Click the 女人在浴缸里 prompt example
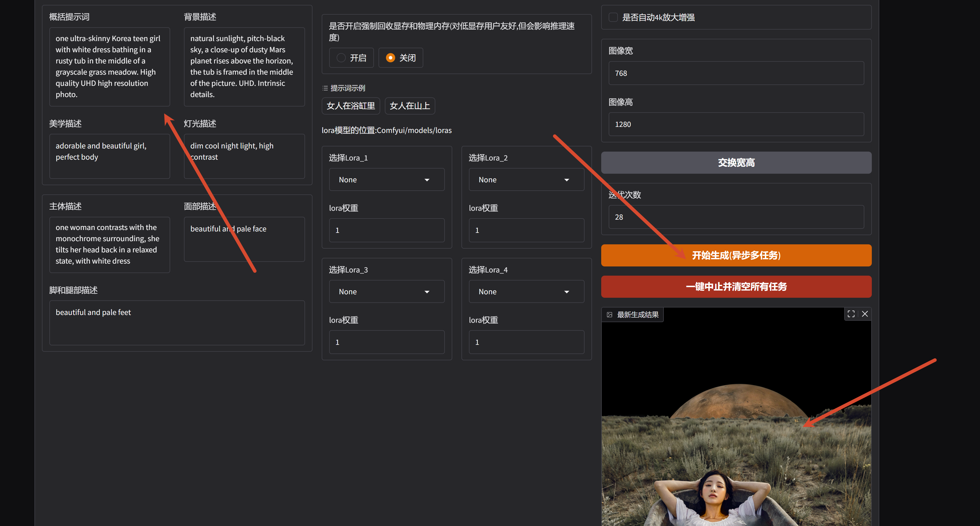980x526 pixels. pos(351,106)
